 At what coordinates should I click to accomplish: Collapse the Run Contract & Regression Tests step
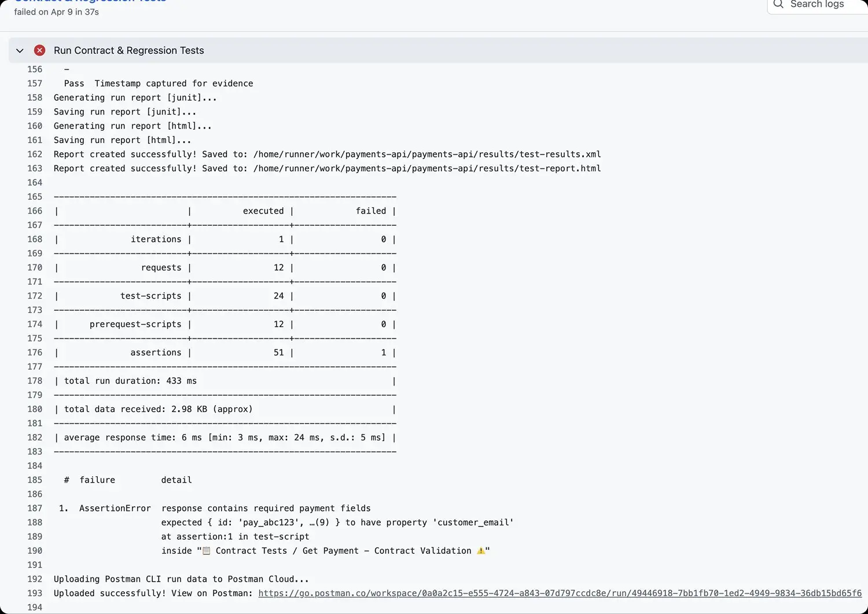click(20, 50)
